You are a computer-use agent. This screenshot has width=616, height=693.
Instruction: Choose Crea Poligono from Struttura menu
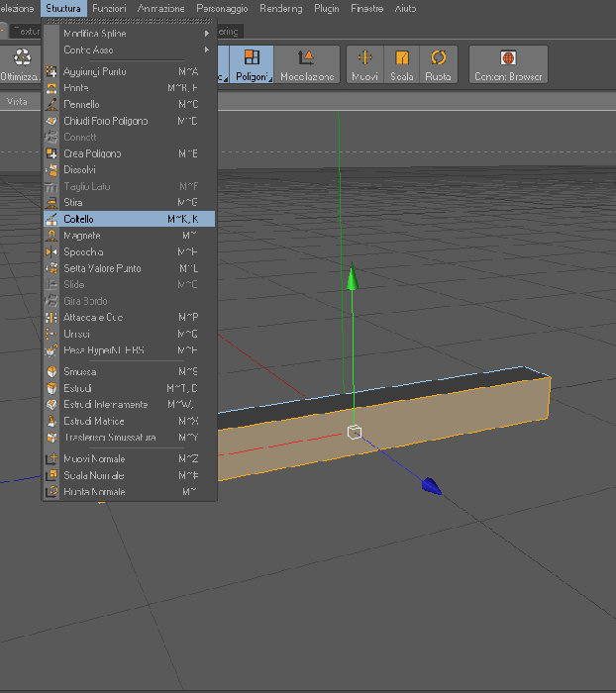(129, 153)
